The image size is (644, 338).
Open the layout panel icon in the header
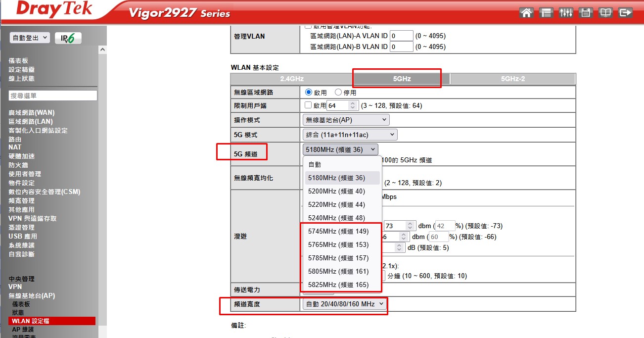[546, 13]
